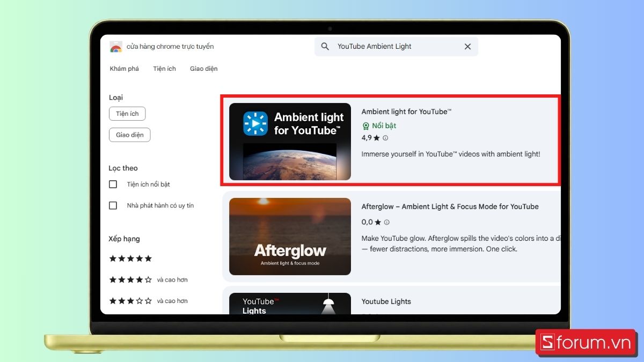Viewport: 644px width, 362px height.
Task: Click the cửa hàng chrome trực tuyến title
Action: (170, 47)
